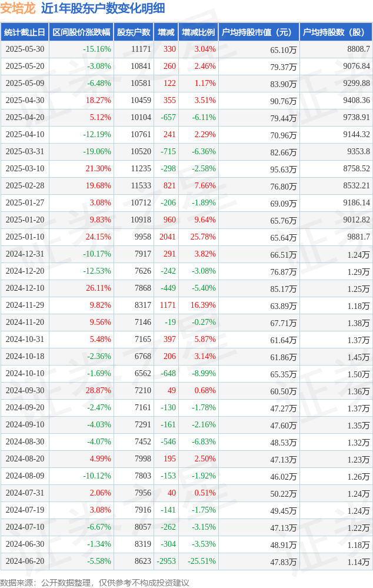This screenshot has height=588, width=373.
Task: Click the 近1年股东户数变化明细 title text
Action: [103, 9]
